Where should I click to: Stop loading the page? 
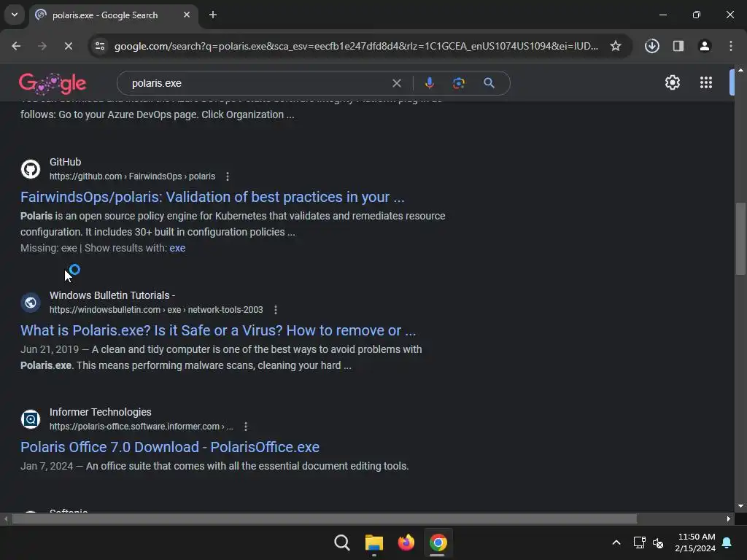tap(68, 46)
